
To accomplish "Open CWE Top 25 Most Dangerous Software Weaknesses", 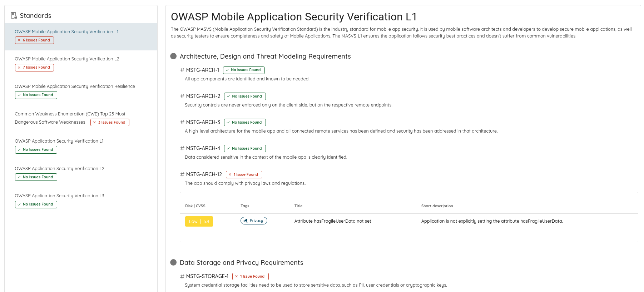I will pos(70,118).
